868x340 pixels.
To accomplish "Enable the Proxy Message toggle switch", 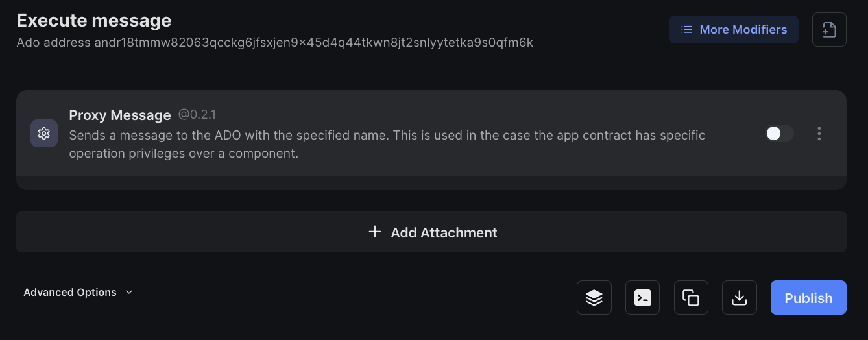I will point(779,134).
